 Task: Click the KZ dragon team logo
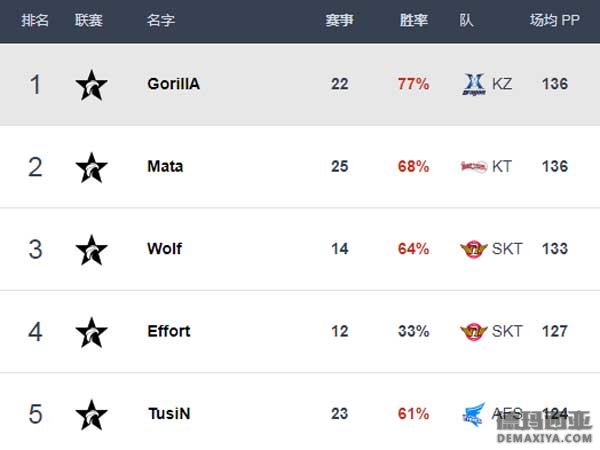(x=474, y=84)
